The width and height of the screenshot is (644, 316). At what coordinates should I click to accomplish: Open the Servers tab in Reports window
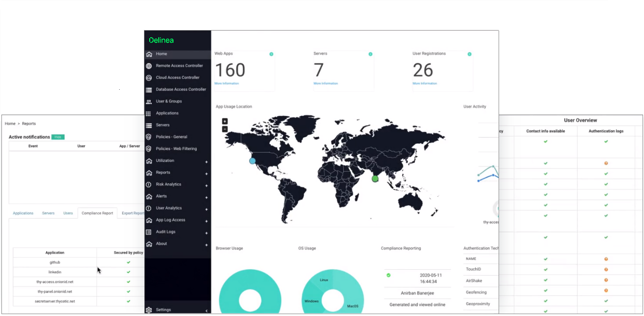click(x=48, y=213)
